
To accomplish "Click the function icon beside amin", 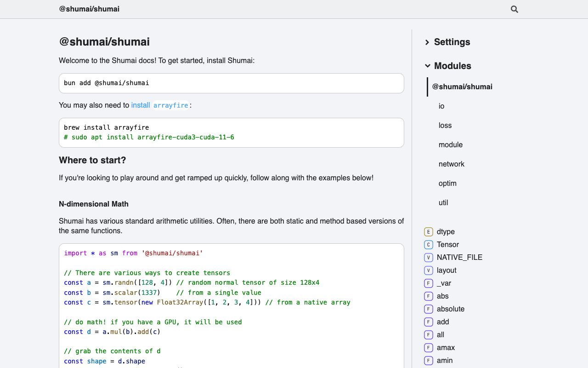I will point(429,361).
